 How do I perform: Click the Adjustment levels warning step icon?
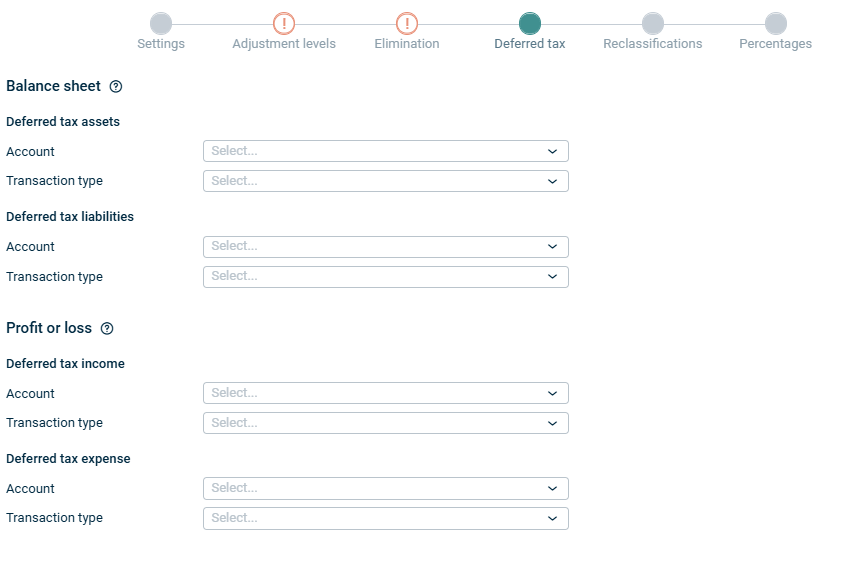point(284,23)
